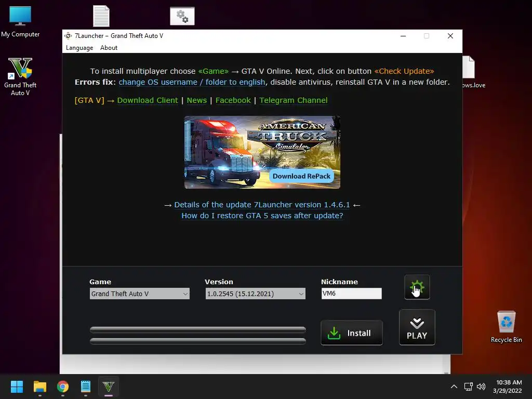Minimize the 7Launcher window
Viewport: 532px width, 399px height.
pos(403,36)
